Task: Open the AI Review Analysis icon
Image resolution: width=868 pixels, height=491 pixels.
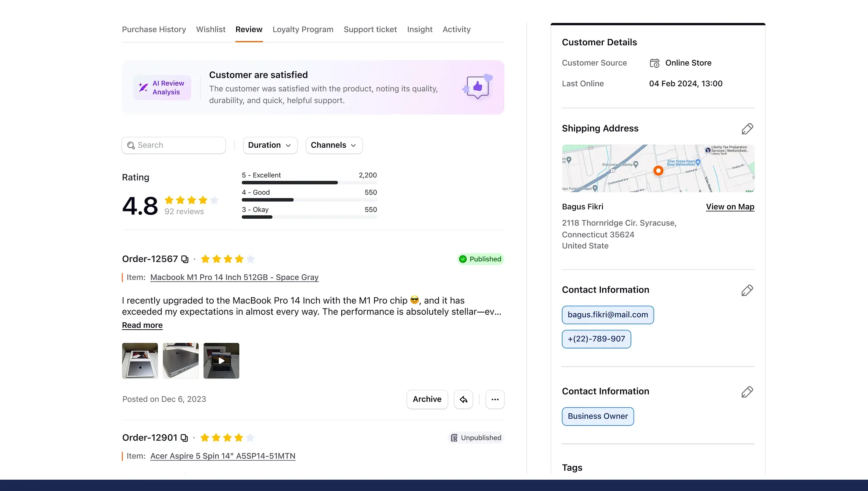Action: 143,87
